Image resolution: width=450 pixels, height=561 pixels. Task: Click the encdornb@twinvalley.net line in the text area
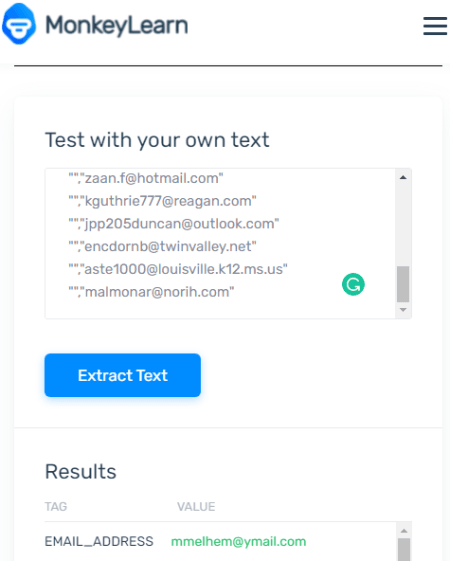pyautogui.click(x=162, y=247)
